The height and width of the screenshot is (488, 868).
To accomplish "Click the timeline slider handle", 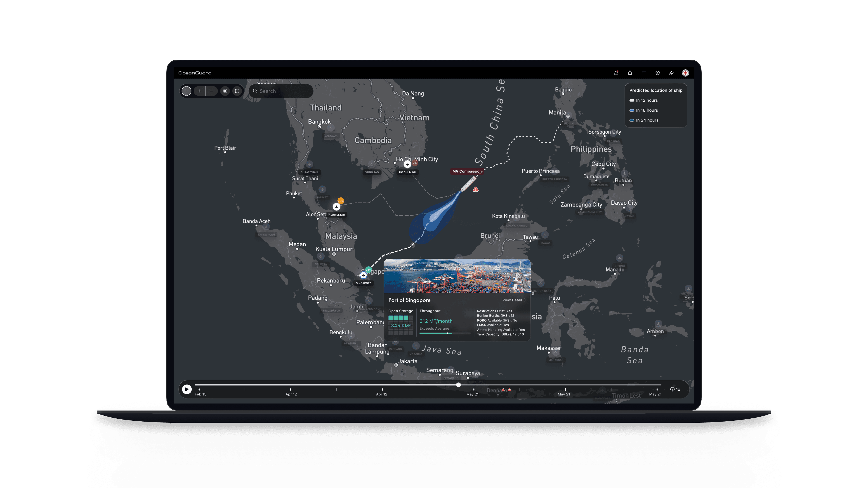I will tap(458, 385).
